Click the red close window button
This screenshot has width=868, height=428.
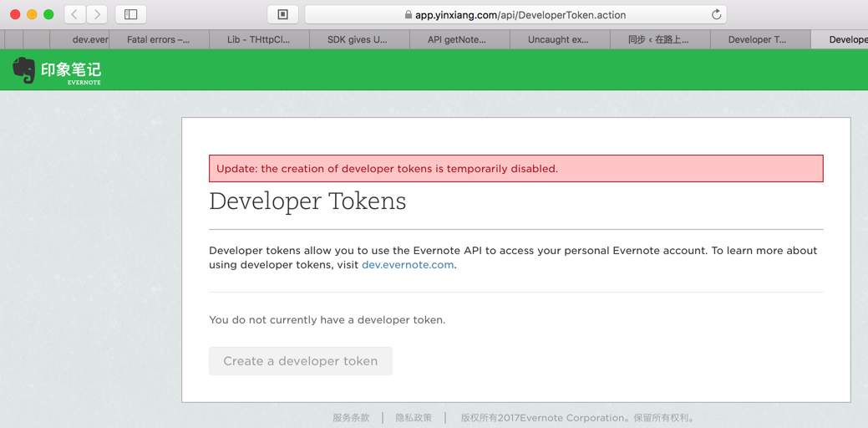(x=15, y=14)
